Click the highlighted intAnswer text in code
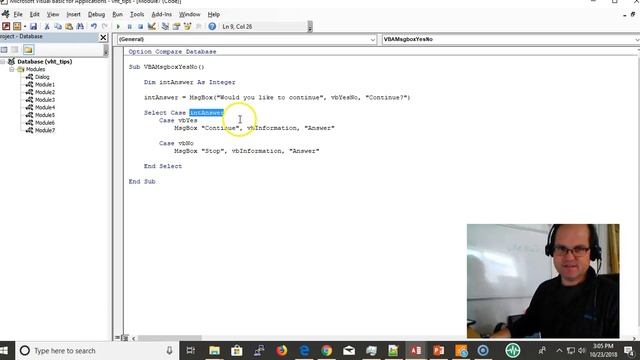This screenshot has width=640, height=360. click(x=207, y=113)
